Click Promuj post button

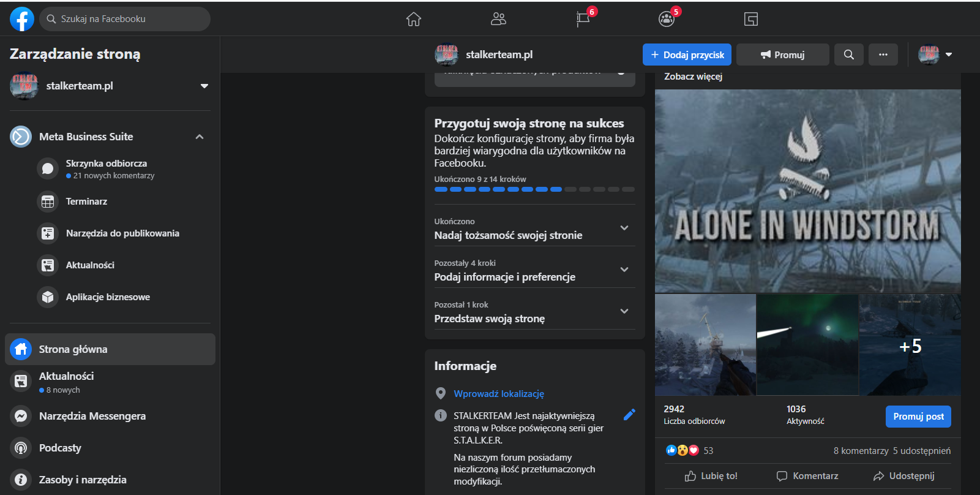click(918, 417)
